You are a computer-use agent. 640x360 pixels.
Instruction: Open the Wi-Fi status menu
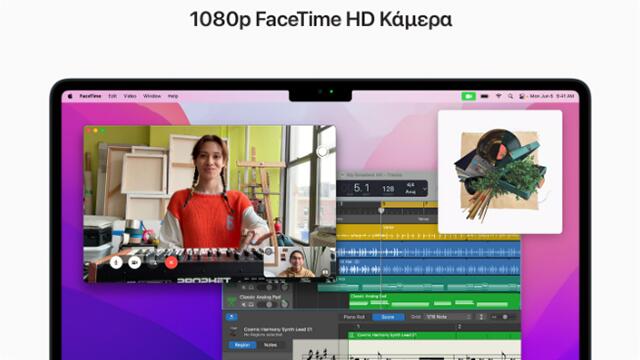pos(498,96)
